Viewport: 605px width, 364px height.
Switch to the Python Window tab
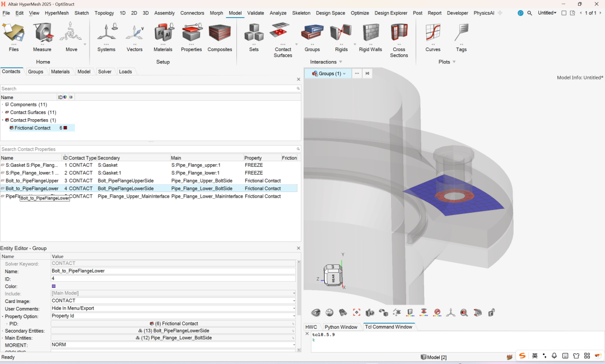click(x=341, y=327)
